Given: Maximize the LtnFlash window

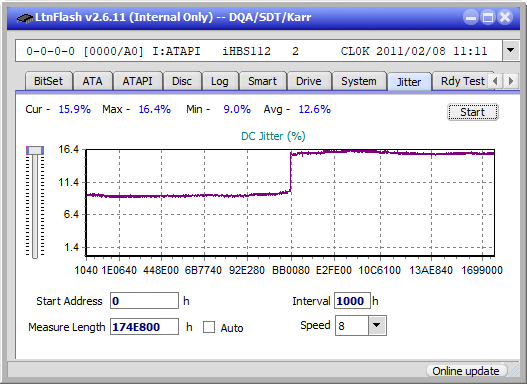Looking at the screenshot, I should [488, 17].
